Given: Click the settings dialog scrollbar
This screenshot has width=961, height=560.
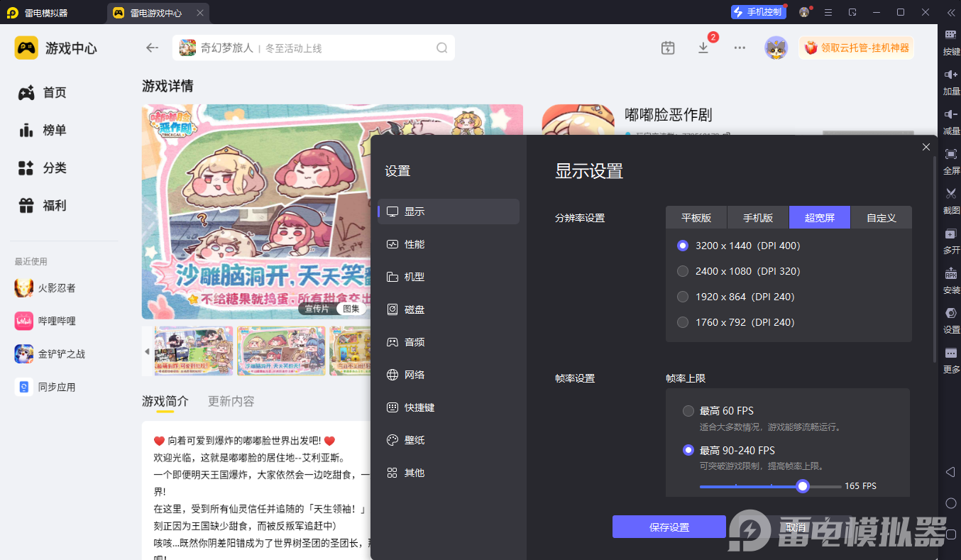Looking at the screenshot, I should coord(934,259).
